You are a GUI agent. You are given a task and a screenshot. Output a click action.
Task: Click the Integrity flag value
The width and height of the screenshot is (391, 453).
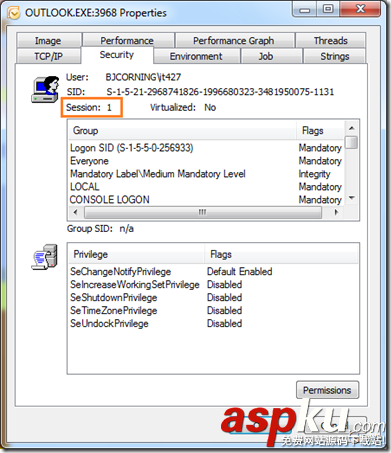coord(315,174)
